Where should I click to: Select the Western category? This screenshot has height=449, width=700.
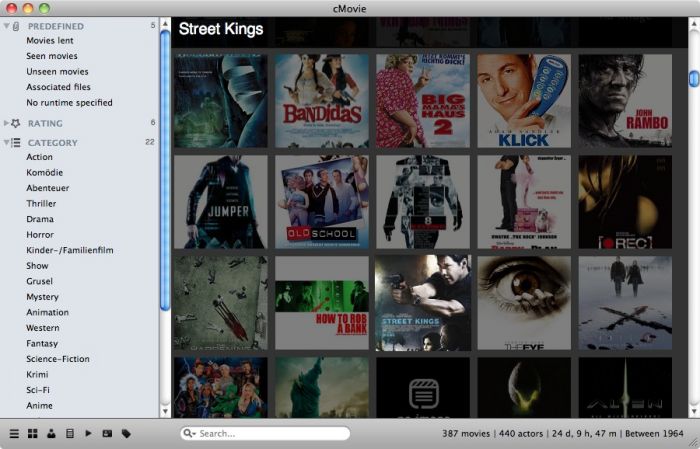(x=42, y=328)
